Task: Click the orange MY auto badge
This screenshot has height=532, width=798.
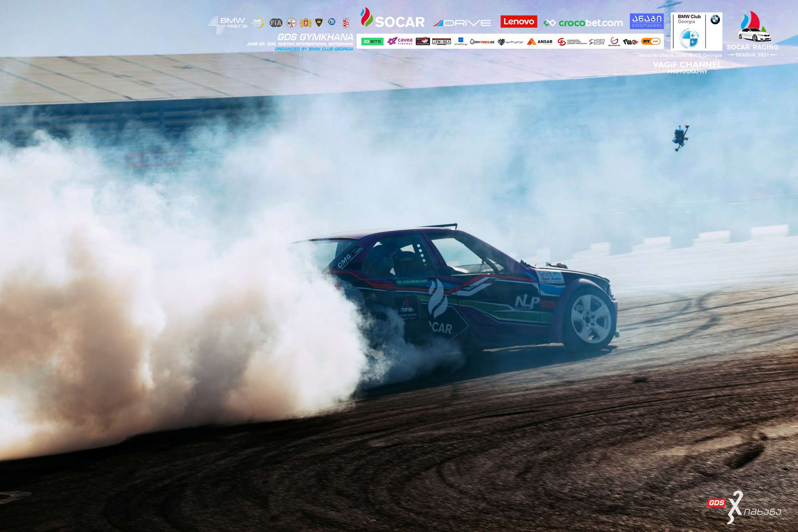Action: [650, 42]
